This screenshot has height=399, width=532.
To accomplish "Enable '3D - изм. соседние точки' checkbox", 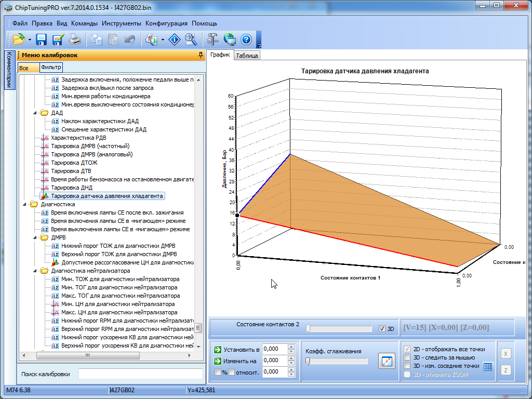I will pos(407,366).
